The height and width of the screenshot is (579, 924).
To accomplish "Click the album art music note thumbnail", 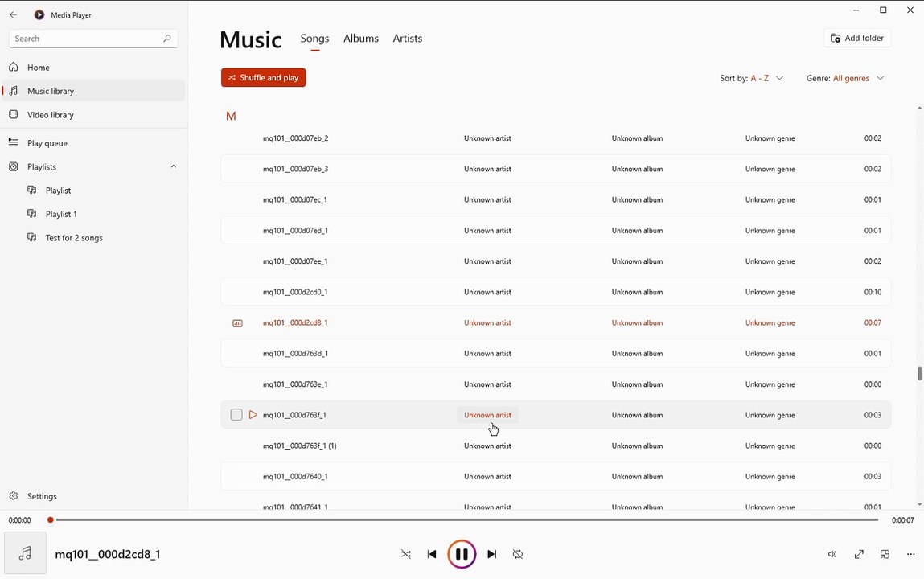I will click(x=26, y=553).
